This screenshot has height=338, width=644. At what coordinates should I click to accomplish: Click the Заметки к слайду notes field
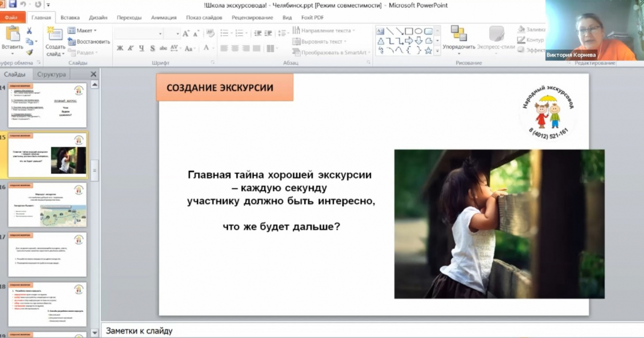pyautogui.click(x=372, y=331)
